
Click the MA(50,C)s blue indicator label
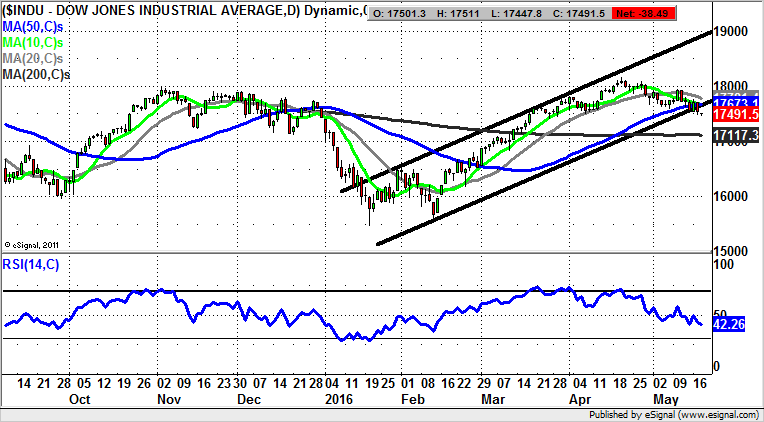39,24
